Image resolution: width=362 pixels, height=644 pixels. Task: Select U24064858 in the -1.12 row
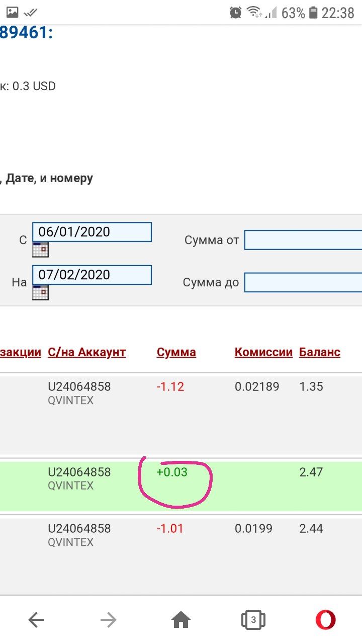79,386
